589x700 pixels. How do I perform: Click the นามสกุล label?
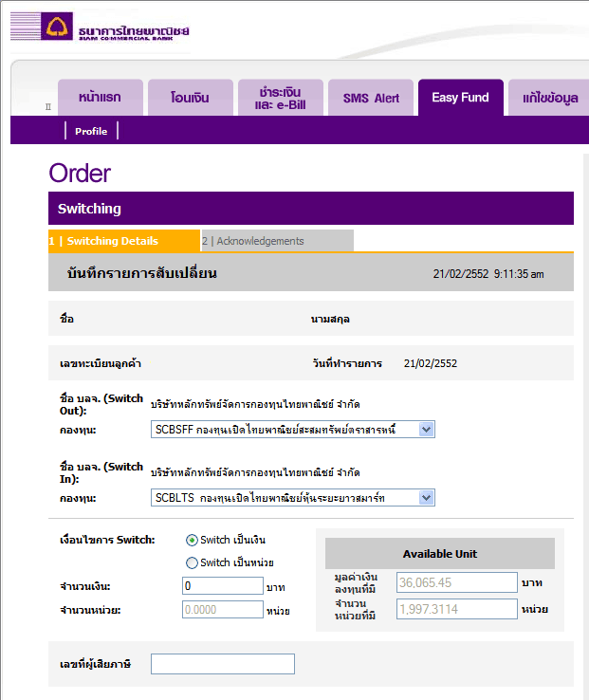[x=330, y=320]
